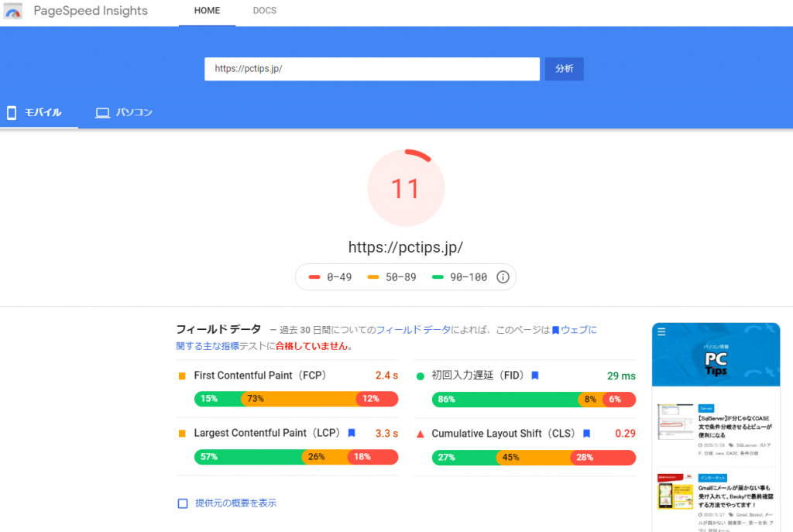793x532 pixels.
Task: Click the bookmark icon before ウェブに link
Action: tap(555, 330)
